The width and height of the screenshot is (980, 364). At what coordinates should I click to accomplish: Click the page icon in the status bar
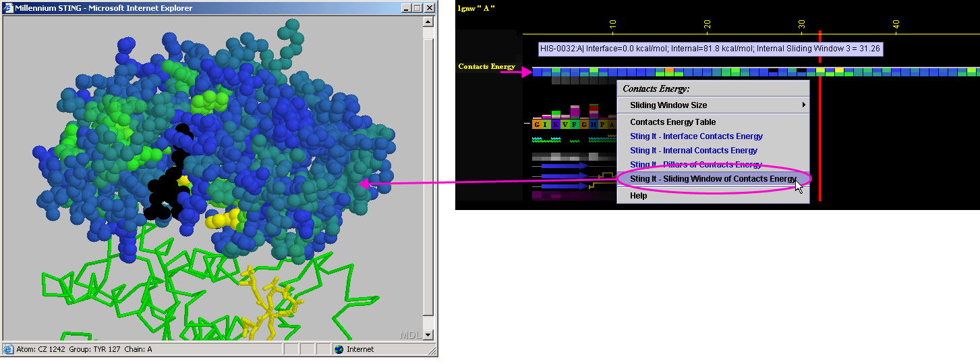9,349
